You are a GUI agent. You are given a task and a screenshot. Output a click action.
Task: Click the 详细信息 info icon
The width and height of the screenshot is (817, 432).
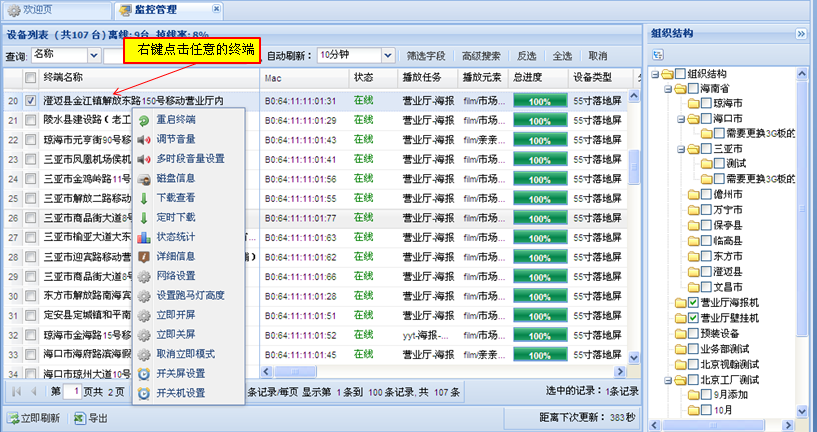click(145, 256)
